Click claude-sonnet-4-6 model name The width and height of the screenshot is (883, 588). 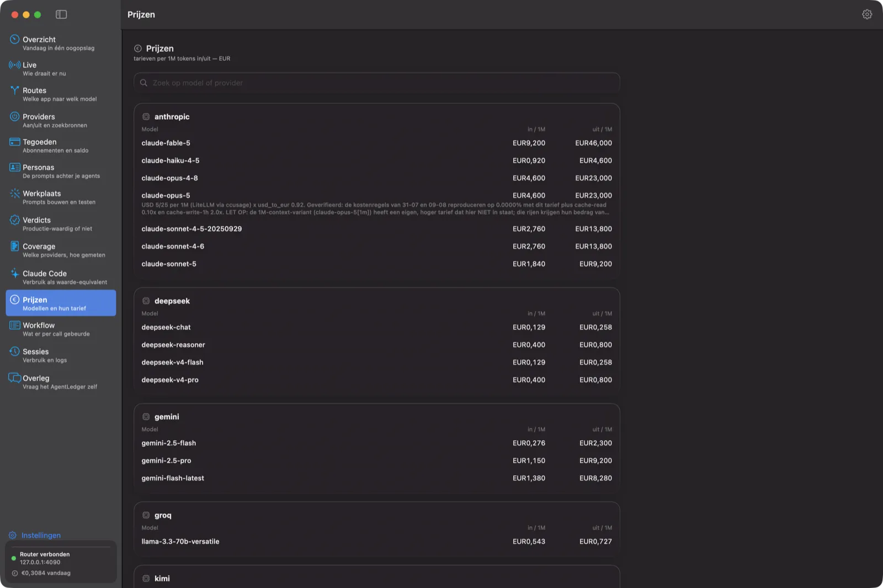(x=173, y=247)
